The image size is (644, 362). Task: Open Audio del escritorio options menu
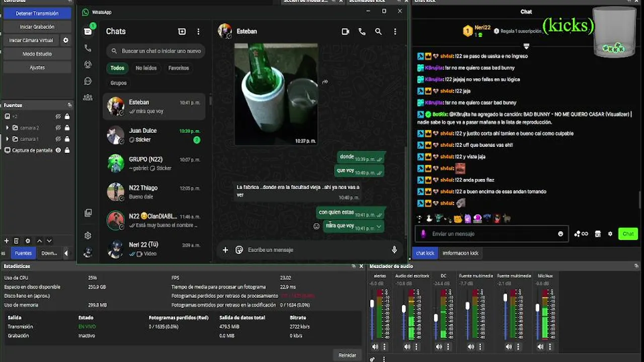click(417, 347)
